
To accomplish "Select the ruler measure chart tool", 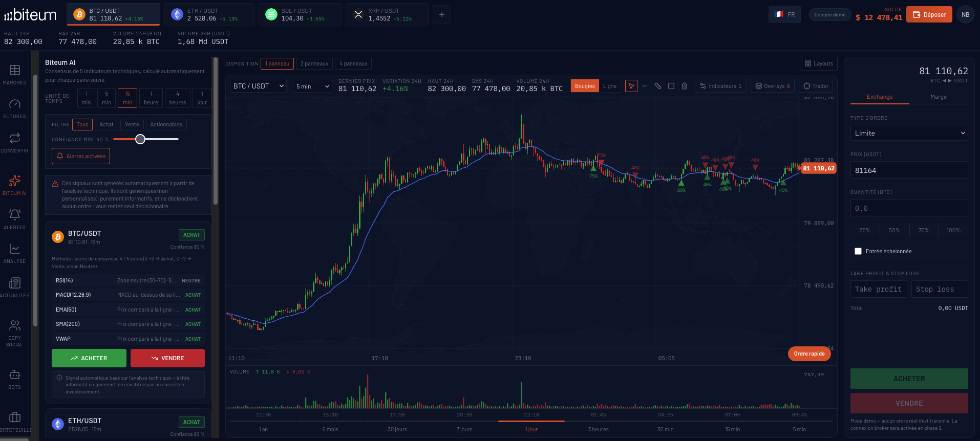I will pyautogui.click(x=658, y=86).
